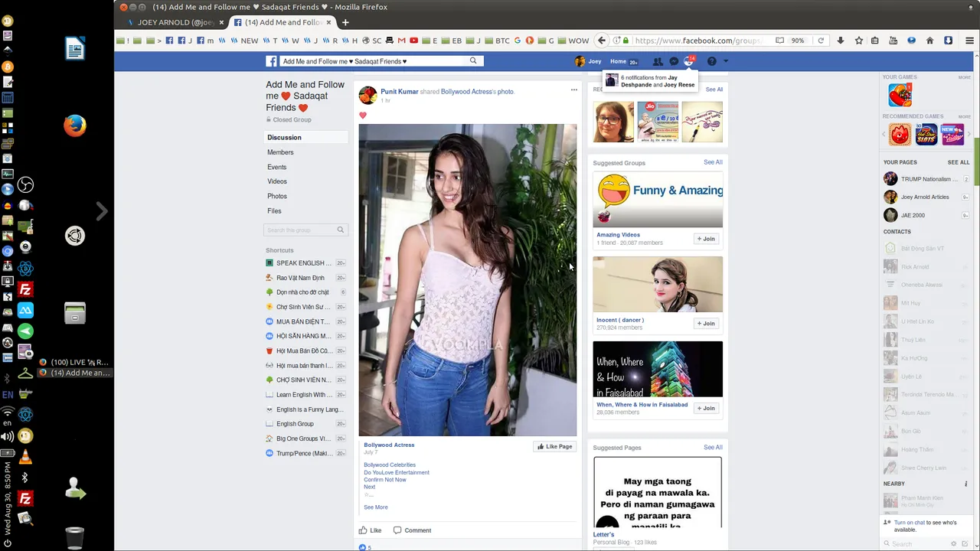Viewport: 980px width, 551px height.
Task: Click VLC cone icon in system panel
Action: [x=25, y=457]
